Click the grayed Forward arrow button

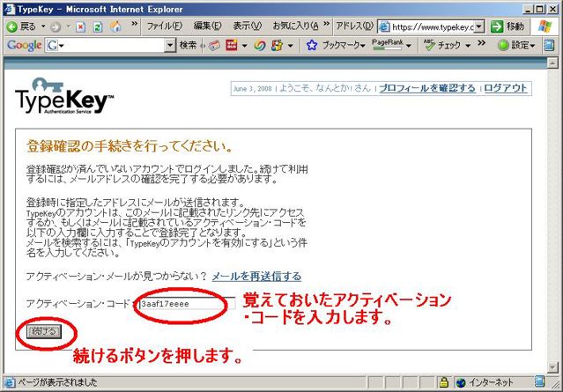[56, 26]
